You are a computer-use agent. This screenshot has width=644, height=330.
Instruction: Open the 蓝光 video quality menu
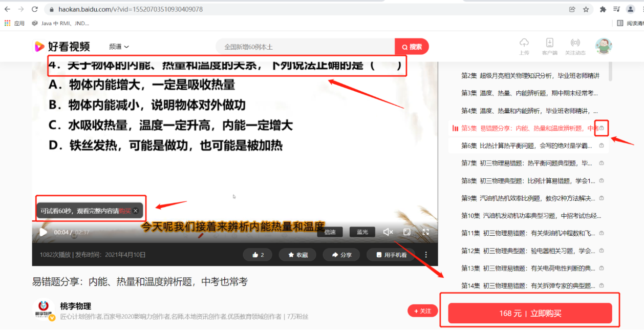click(x=362, y=232)
